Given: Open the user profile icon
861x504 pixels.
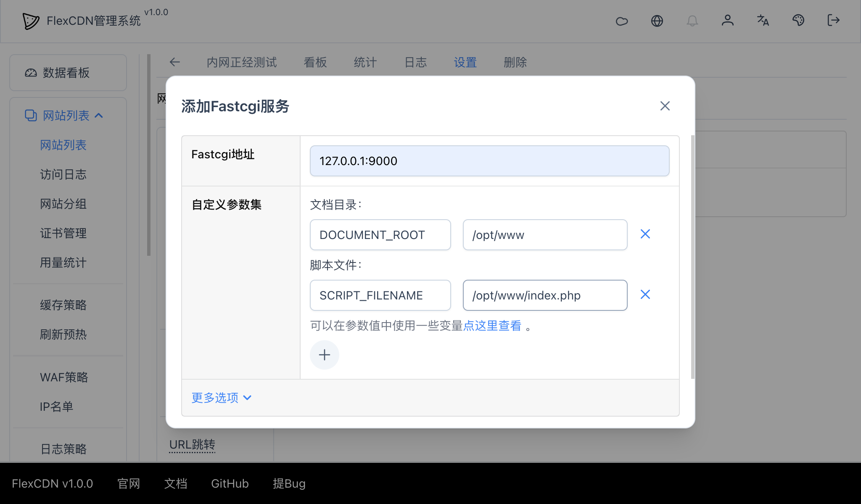Looking at the screenshot, I should pos(728,21).
